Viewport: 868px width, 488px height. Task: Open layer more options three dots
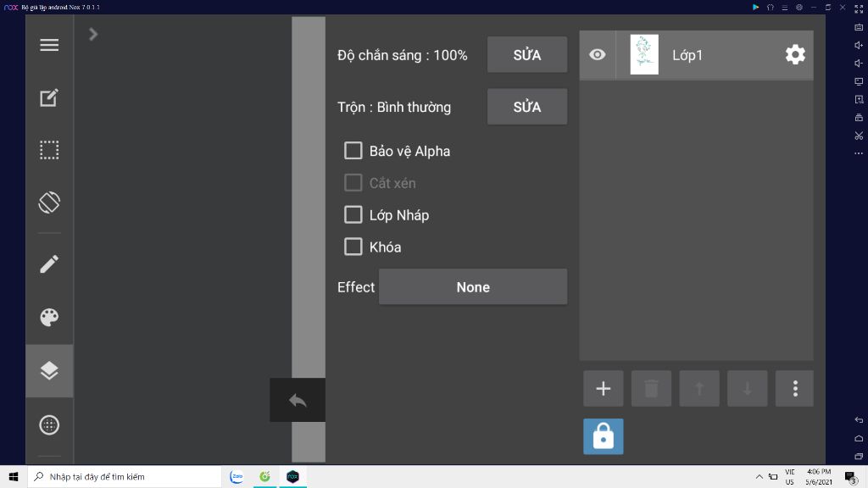[795, 388]
